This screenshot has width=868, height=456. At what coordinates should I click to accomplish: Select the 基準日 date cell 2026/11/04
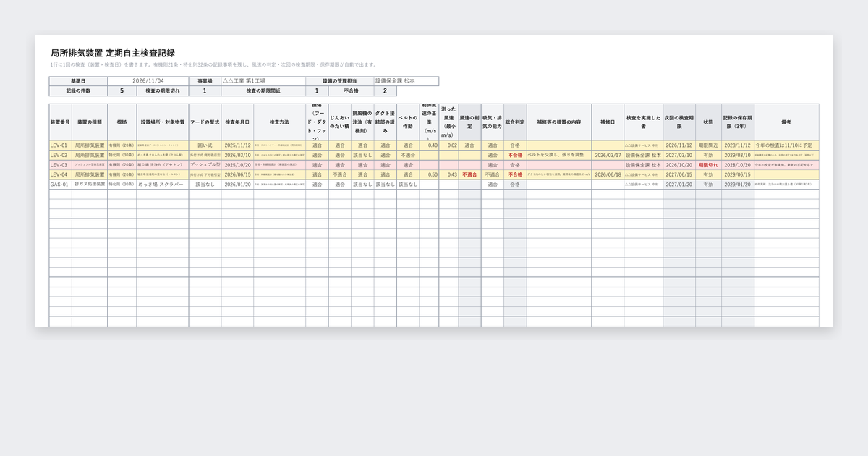tap(148, 81)
